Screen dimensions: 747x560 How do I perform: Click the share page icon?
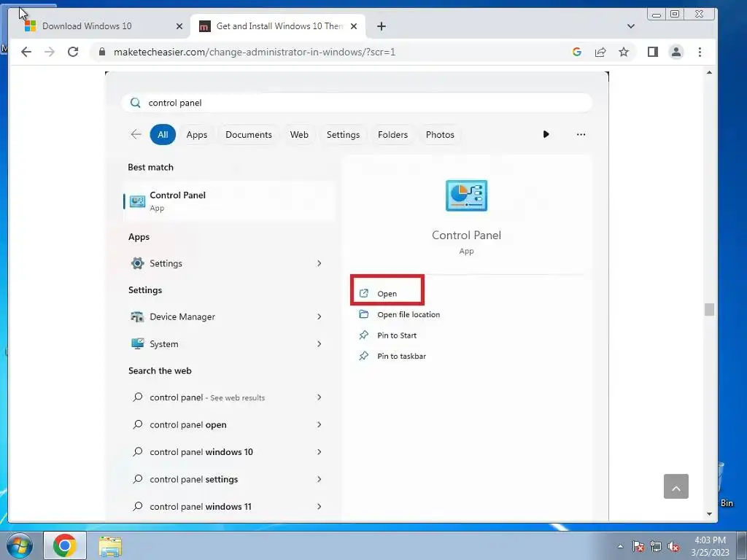(x=600, y=52)
